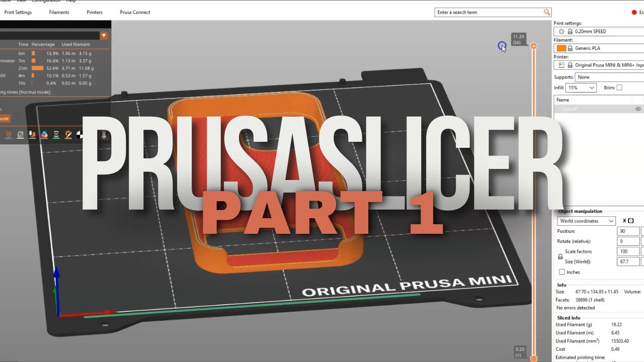Toggle the broken chain-link legend icon

point(21,135)
